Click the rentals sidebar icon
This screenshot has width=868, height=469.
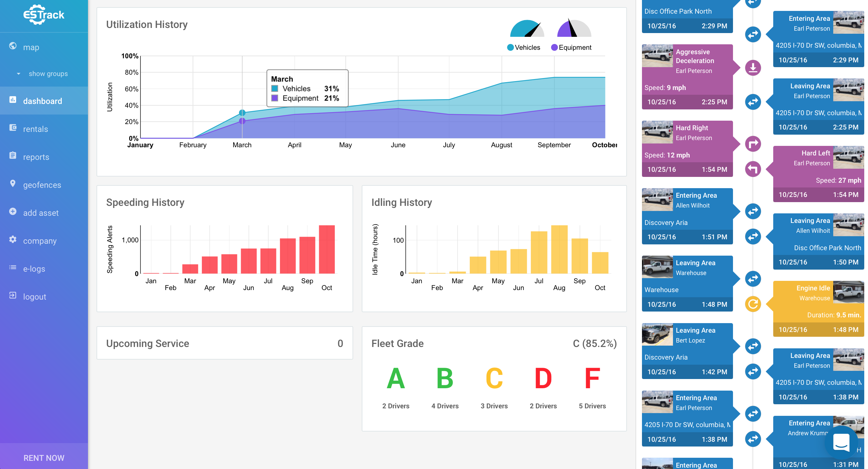pos(13,128)
